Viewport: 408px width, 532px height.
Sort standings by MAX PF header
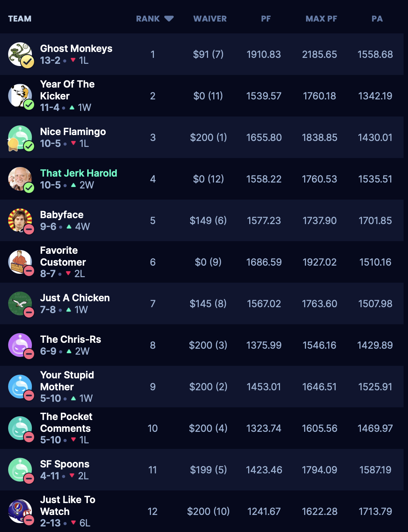pos(321,19)
